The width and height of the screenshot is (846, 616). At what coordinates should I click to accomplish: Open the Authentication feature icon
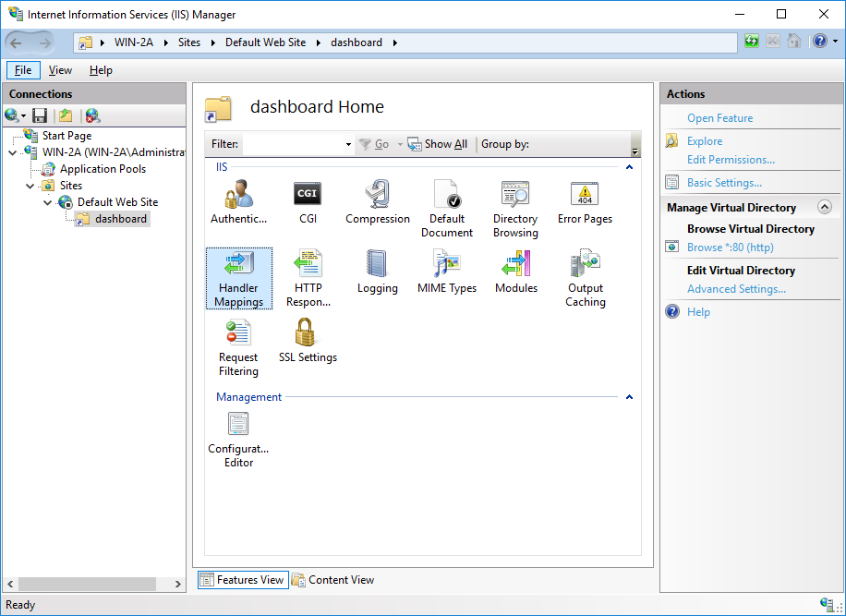(238, 196)
